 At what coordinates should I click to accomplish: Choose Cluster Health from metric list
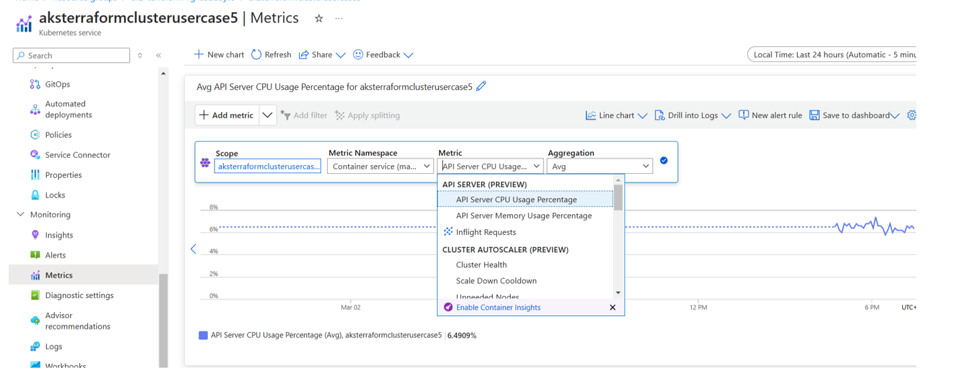[x=481, y=265]
